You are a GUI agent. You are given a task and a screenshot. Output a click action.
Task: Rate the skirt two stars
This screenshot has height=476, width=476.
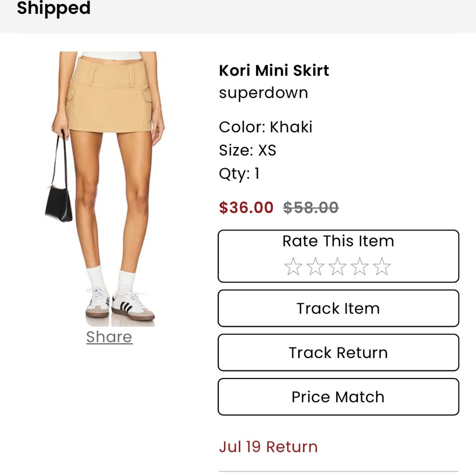(x=315, y=267)
